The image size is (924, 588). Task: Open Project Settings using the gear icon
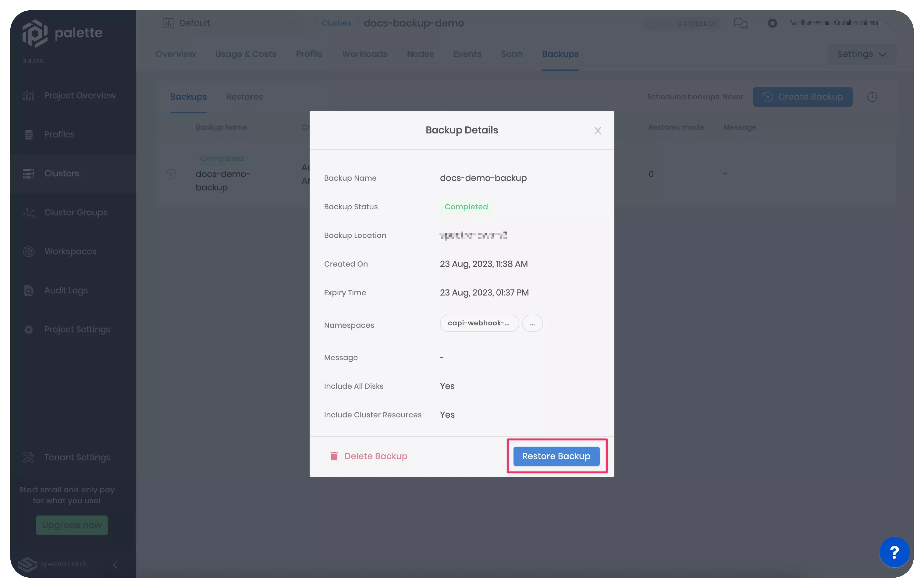[29, 329]
